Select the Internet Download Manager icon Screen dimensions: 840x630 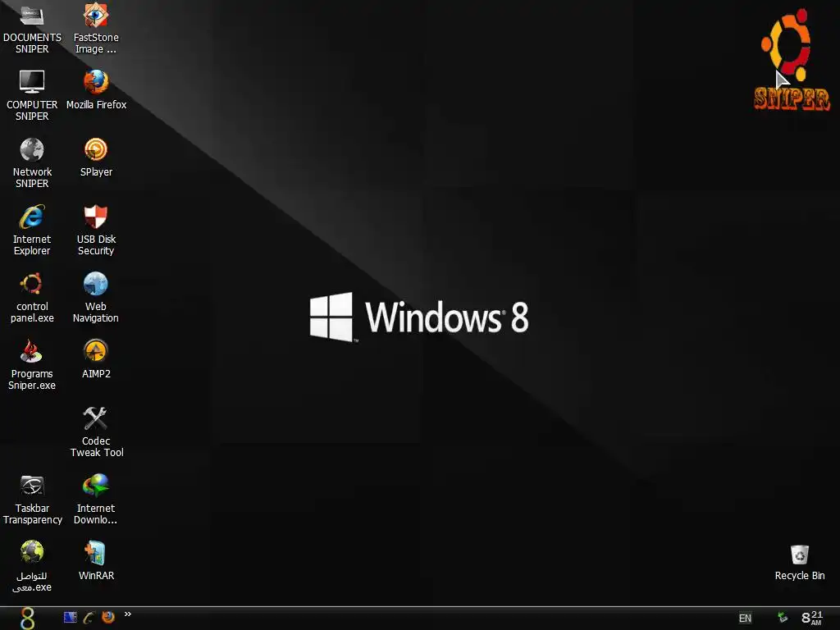click(96, 500)
